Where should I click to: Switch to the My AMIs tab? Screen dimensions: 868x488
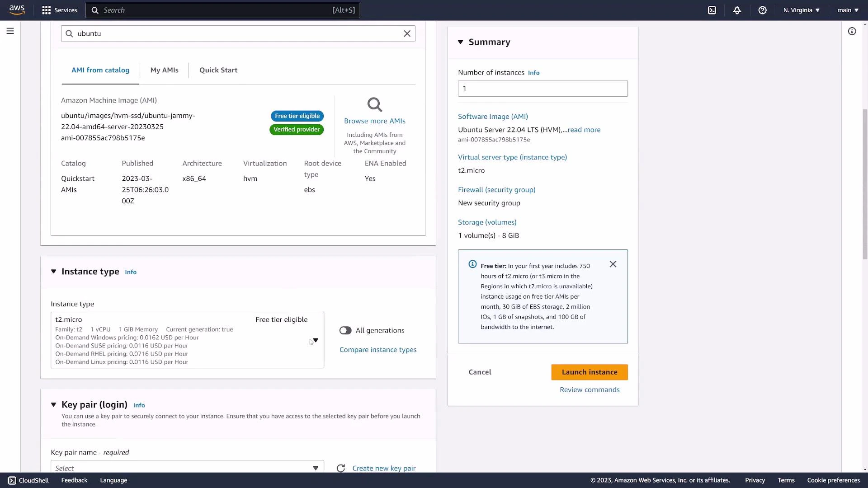(x=164, y=70)
